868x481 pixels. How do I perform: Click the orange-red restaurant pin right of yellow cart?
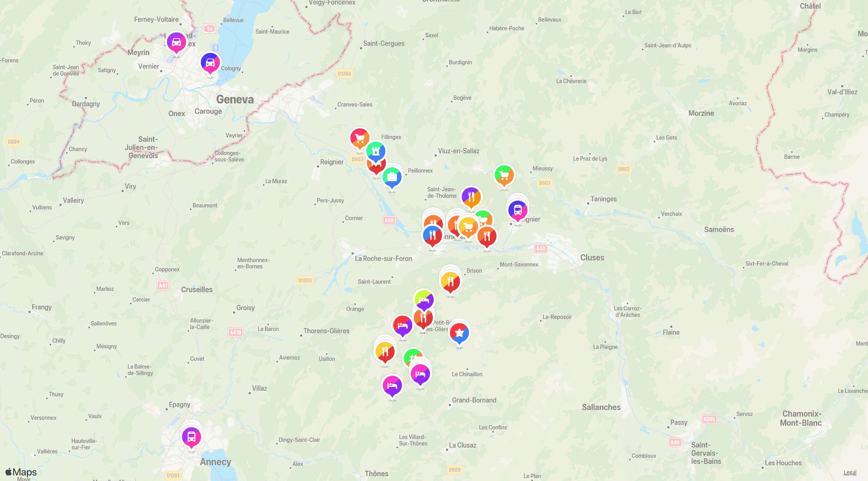pyautogui.click(x=487, y=236)
